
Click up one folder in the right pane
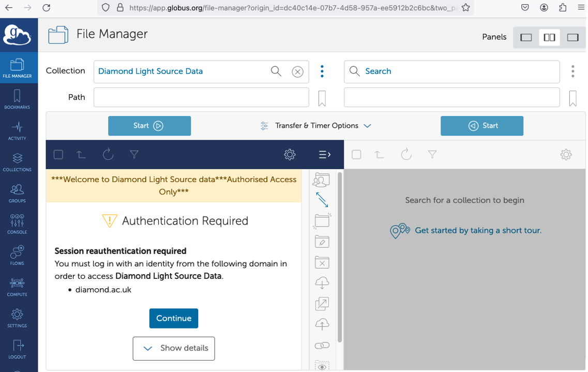point(380,155)
